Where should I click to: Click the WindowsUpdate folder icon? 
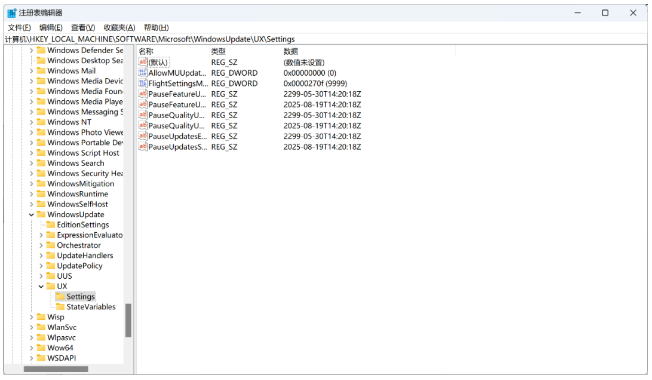pyautogui.click(x=41, y=214)
